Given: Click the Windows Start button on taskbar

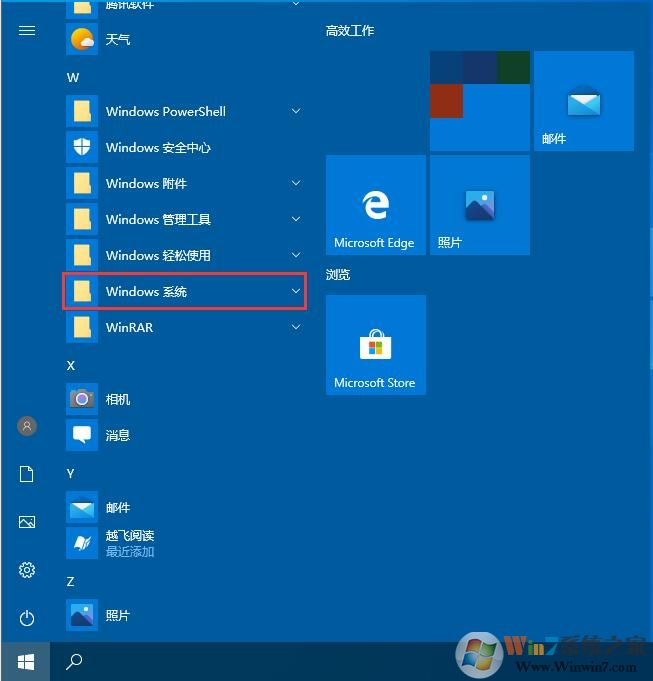Looking at the screenshot, I should point(26,662).
